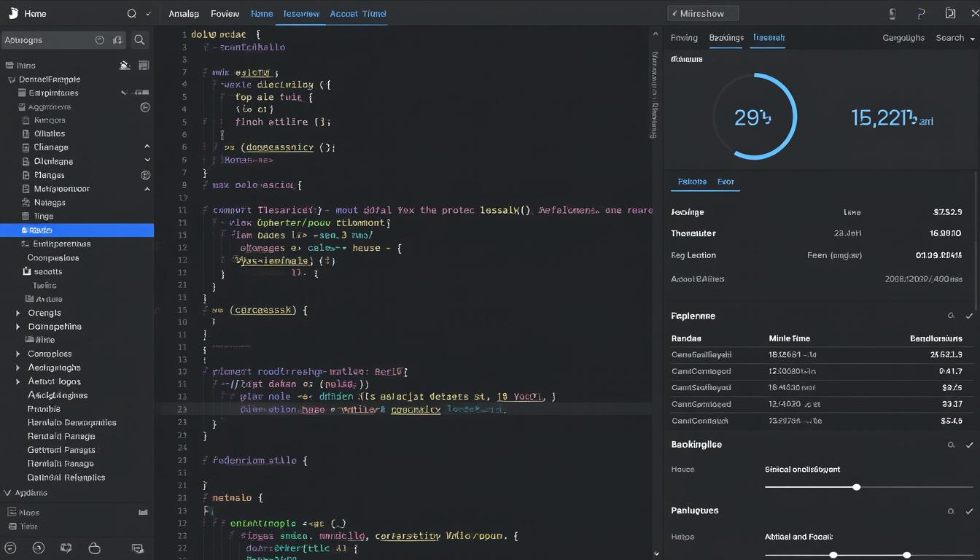Click the first icon right of the Mlireshow box
The width and height of the screenshot is (980, 560).
coord(892,13)
